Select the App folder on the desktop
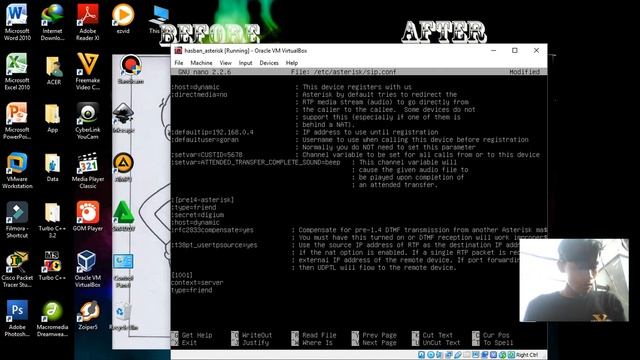640x360 pixels. 53,118
